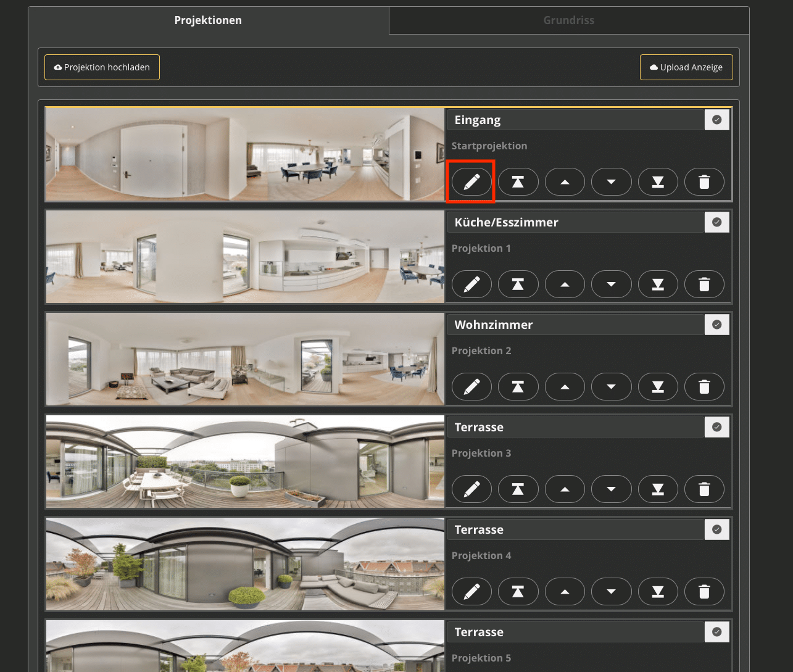Viewport: 793px width, 672px height.
Task: Toggle the checkmark on the Eingang projection
Action: click(716, 120)
